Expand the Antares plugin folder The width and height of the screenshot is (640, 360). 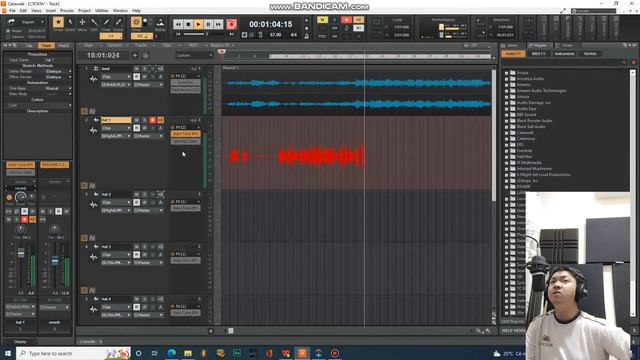[x=507, y=84]
